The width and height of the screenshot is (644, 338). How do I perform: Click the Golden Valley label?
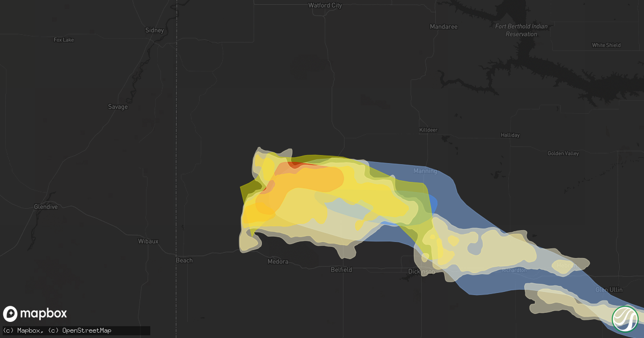click(x=563, y=153)
